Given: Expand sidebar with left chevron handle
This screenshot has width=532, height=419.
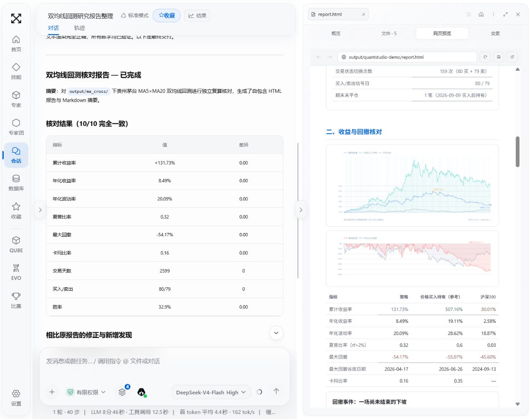Looking at the screenshot, I should click(40, 210).
